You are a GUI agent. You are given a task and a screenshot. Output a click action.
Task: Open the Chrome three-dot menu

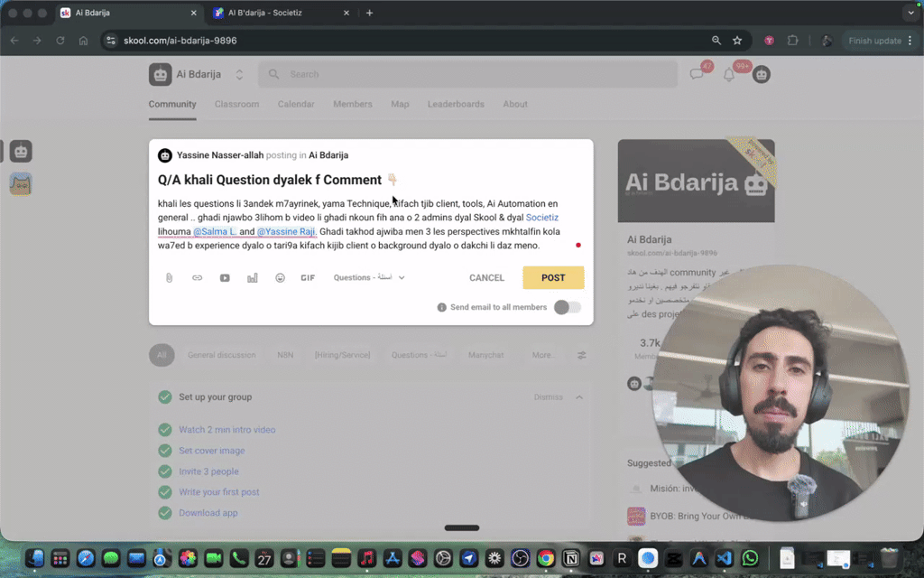[910, 41]
